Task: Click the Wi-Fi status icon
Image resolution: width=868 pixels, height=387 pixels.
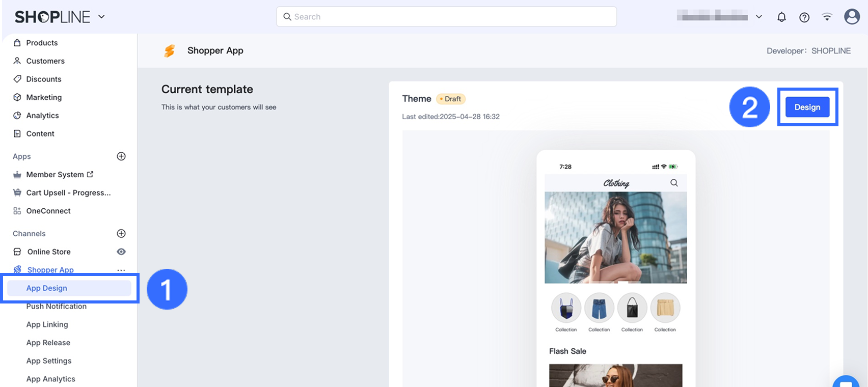Action: pos(827,17)
